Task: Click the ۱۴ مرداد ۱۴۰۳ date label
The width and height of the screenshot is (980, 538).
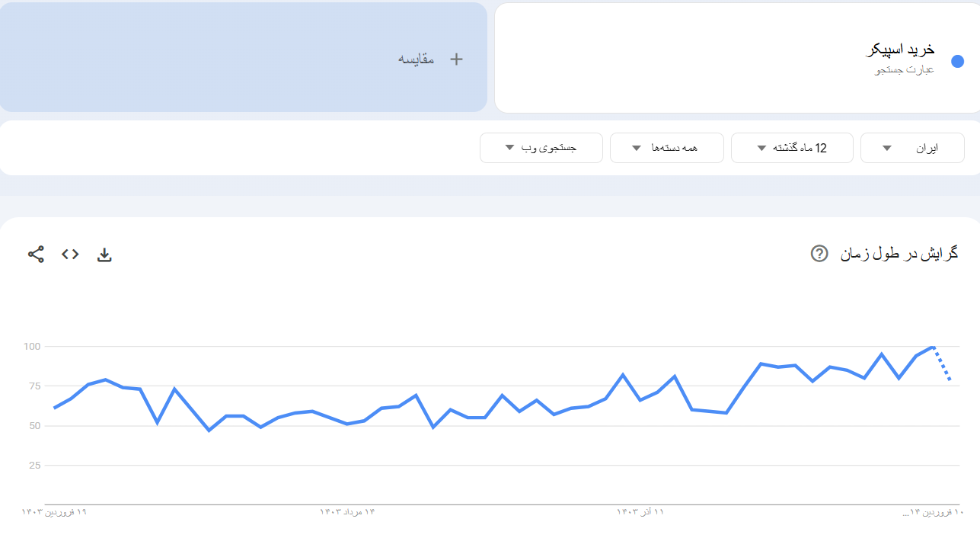Action: [x=347, y=511]
